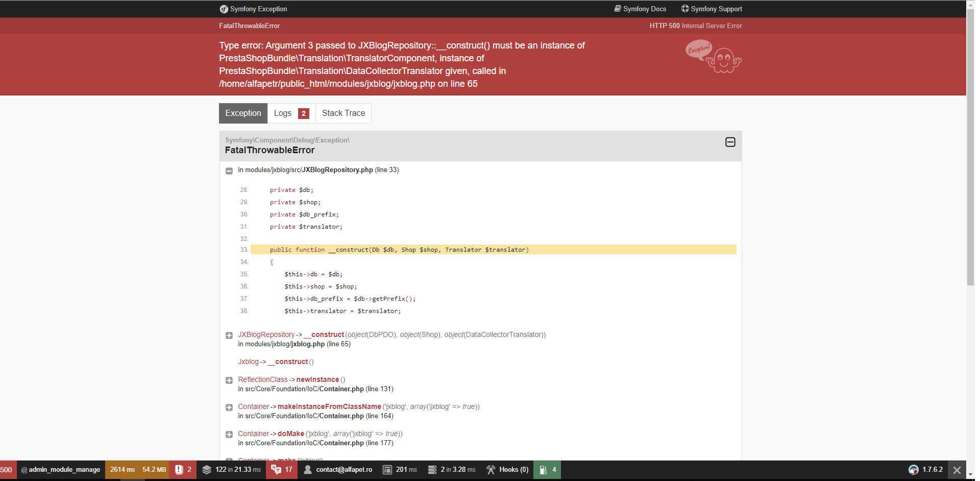Screen dimensions: 980x481
Task: Click the jxblog.php line 65 path
Action: pyautogui.click(x=295, y=344)
